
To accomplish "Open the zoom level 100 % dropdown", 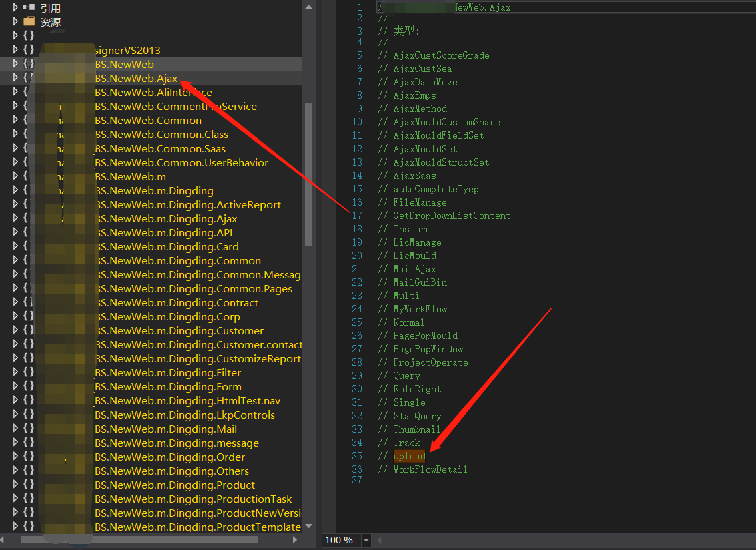I will point(366,541).
